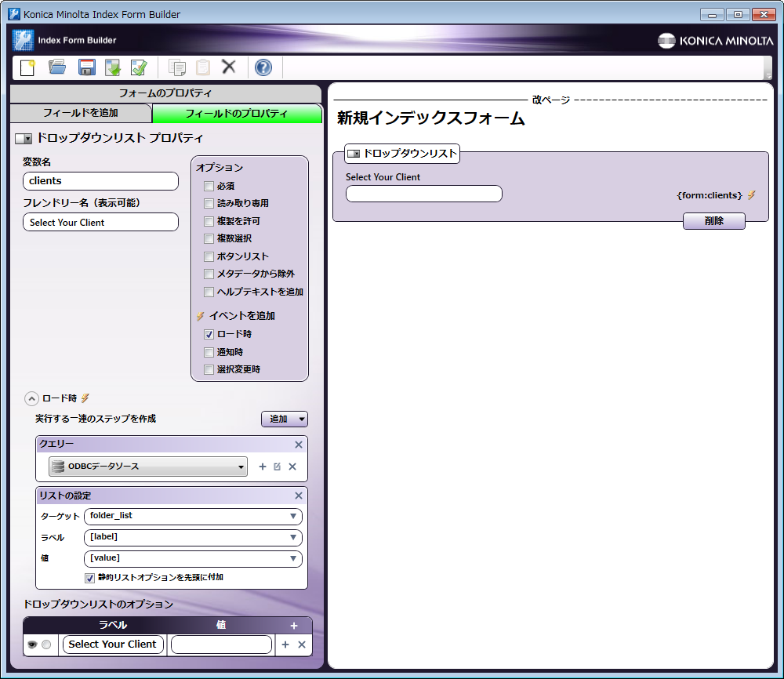The width and height of the screenshot is (784, 679).
Task: Open the 値 [value] dropdown
Action: (x=193, y=558)
